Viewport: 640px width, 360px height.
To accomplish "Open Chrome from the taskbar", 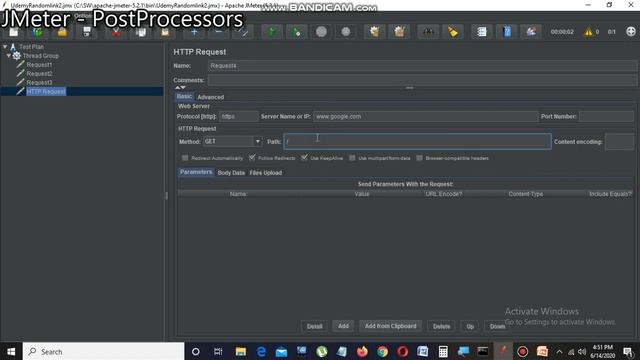I will 382,351.
